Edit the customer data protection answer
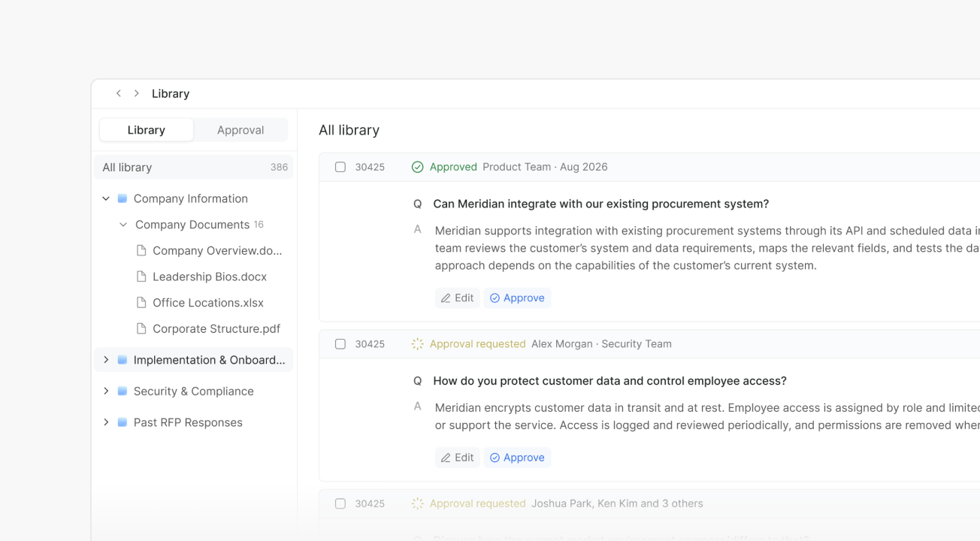 (457, 457)
